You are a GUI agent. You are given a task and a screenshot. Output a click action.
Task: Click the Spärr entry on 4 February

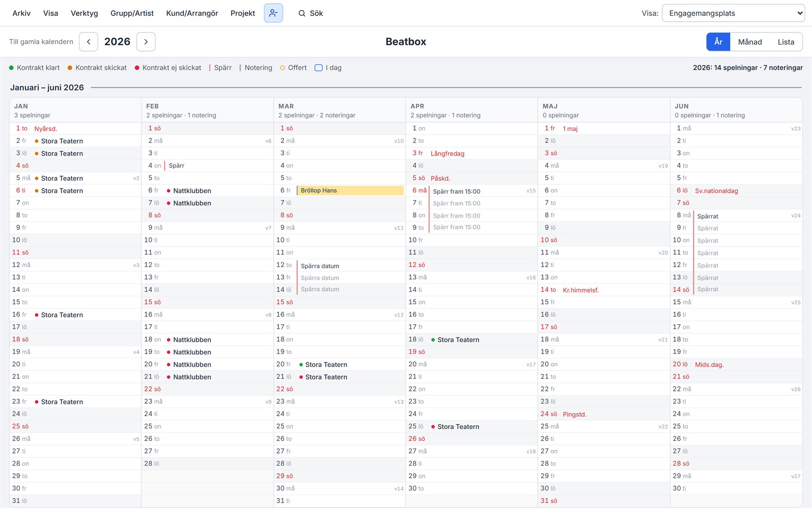pos(176,166)
